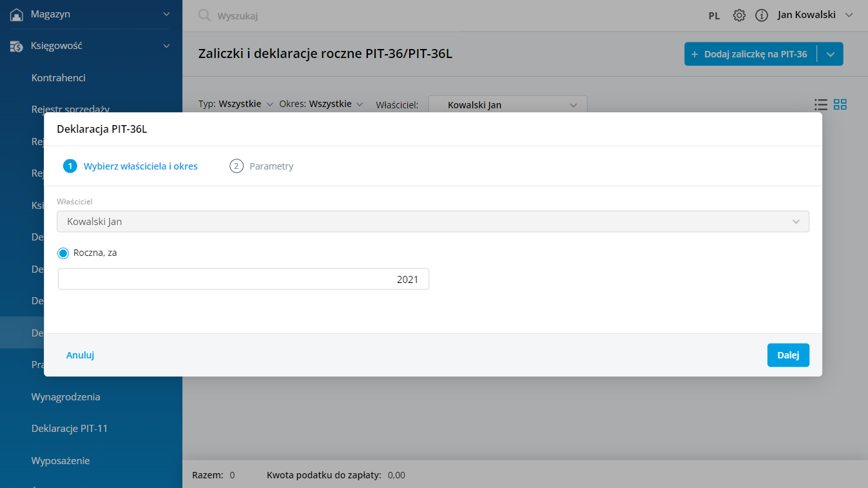Click the Anuluj link
The image size is (868, 488).
pos(81,355)
